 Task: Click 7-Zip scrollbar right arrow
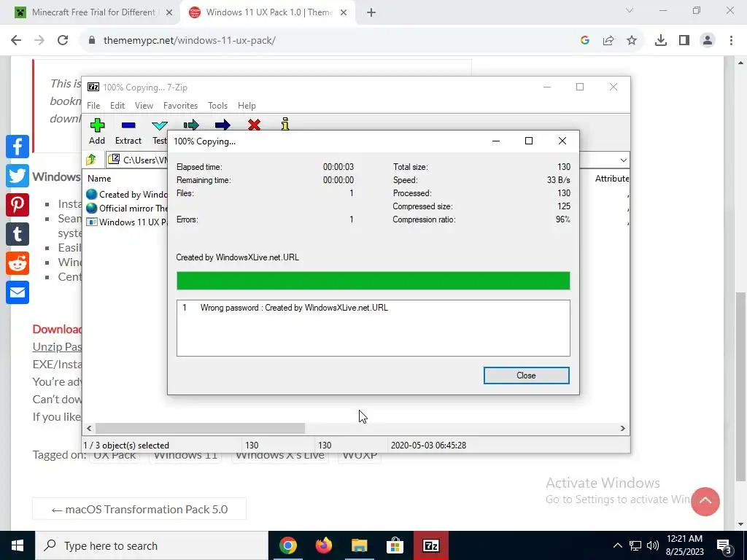[x=623, y=428]
